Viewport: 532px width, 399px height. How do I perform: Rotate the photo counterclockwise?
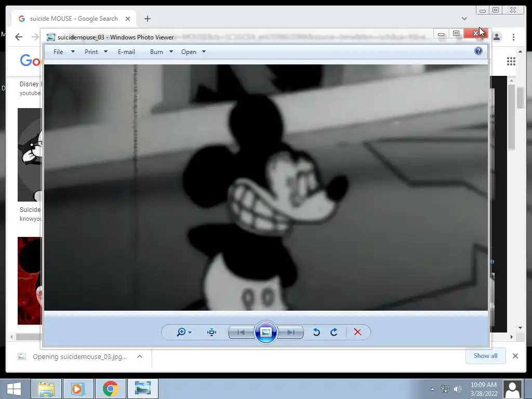[x=316, y=332]
